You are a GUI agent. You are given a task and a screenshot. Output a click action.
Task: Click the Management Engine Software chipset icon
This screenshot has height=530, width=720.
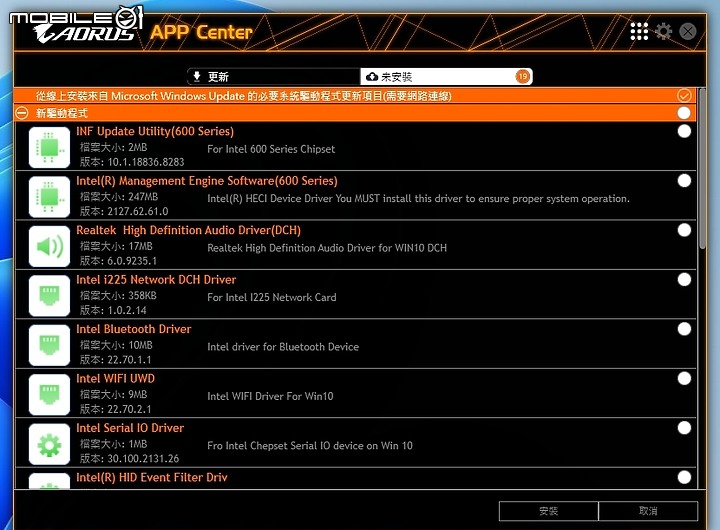49,197
